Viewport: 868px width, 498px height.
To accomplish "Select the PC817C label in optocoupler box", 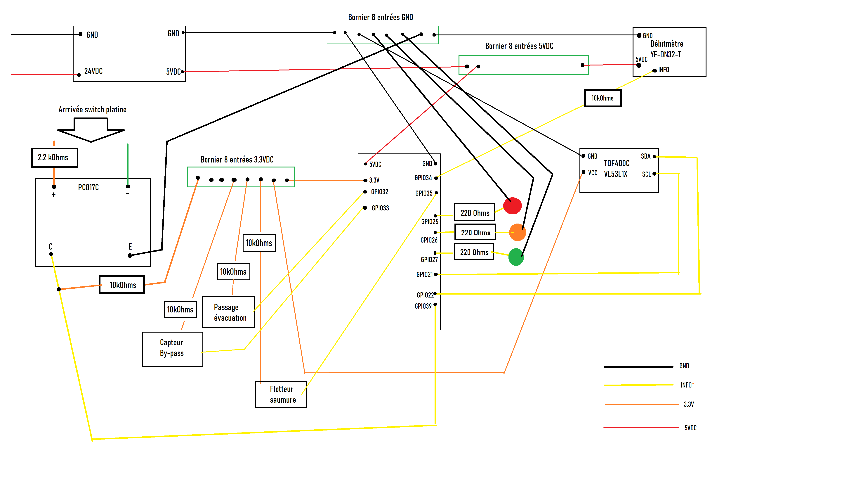I will tap(88, 187).
